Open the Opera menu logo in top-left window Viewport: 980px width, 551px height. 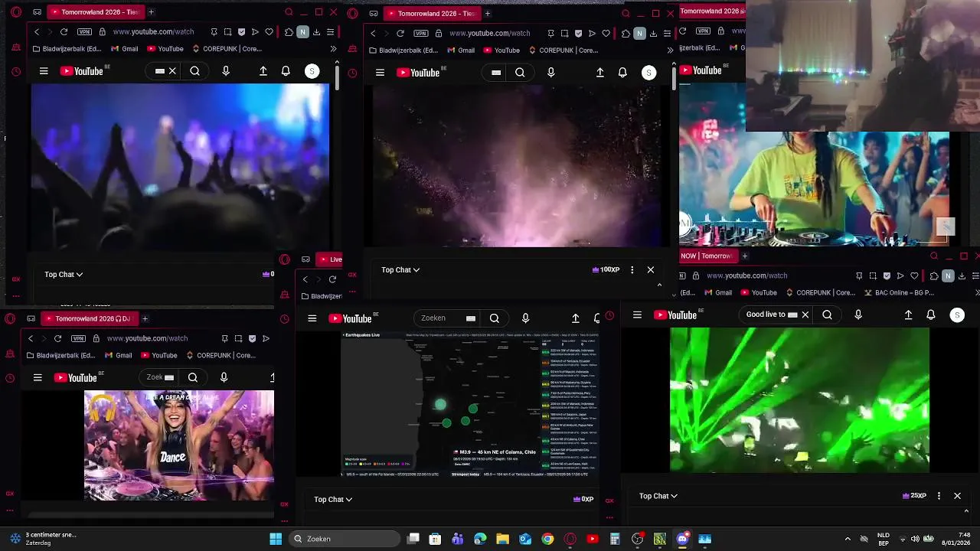[16, 12]
